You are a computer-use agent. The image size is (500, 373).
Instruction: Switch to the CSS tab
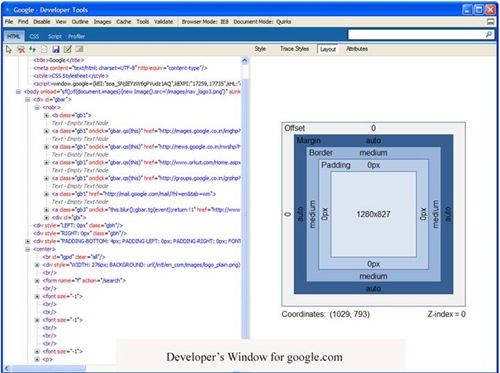tap(34, 36)
